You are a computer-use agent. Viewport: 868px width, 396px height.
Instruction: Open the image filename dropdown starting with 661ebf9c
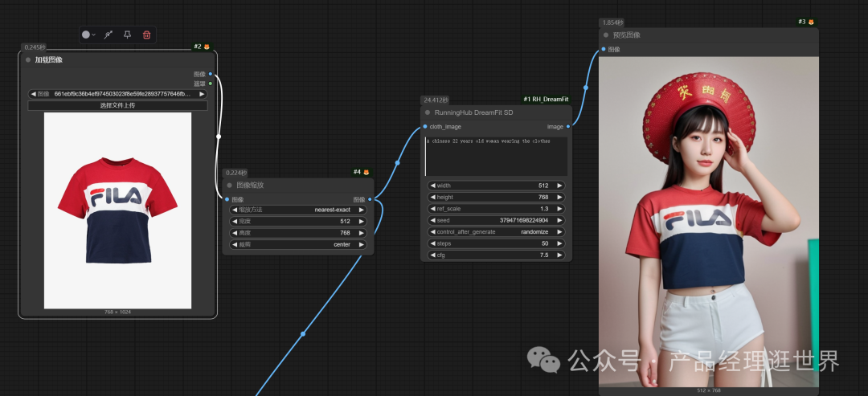[118, 94]
